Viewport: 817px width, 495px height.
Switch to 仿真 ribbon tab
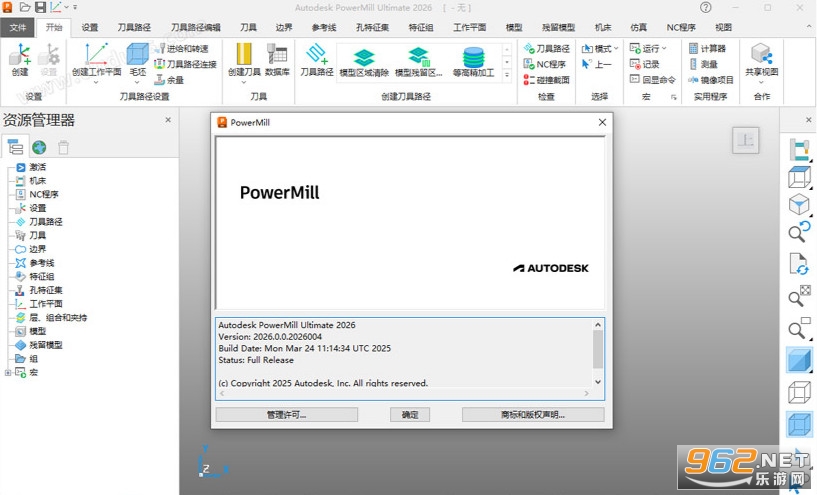pos(638,27)
